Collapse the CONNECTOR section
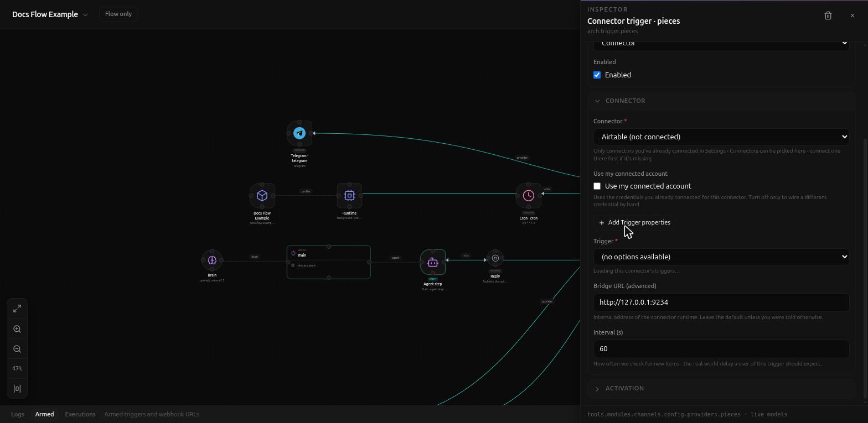This screenshot has width=868, height=423. pyautogui.click(x=722, y=101)
